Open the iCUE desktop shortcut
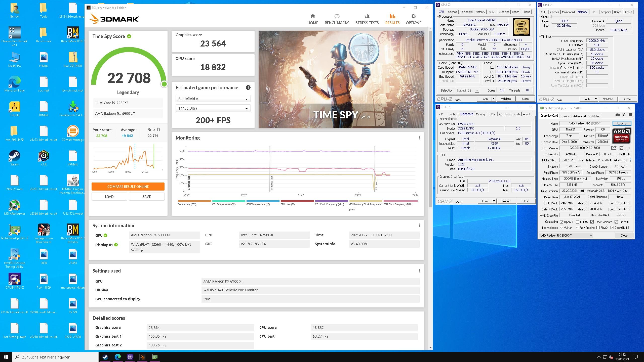 (x=44, y=158)
